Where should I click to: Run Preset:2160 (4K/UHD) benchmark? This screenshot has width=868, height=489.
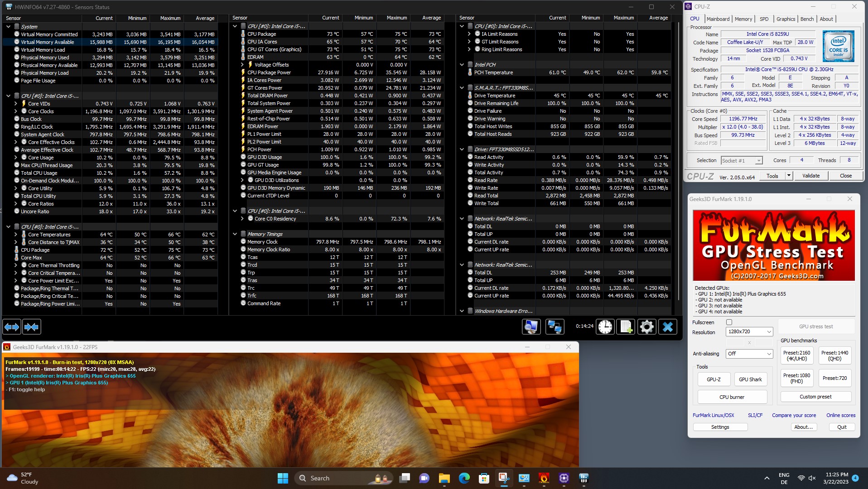pyautogui.click(x=796, y=355)
